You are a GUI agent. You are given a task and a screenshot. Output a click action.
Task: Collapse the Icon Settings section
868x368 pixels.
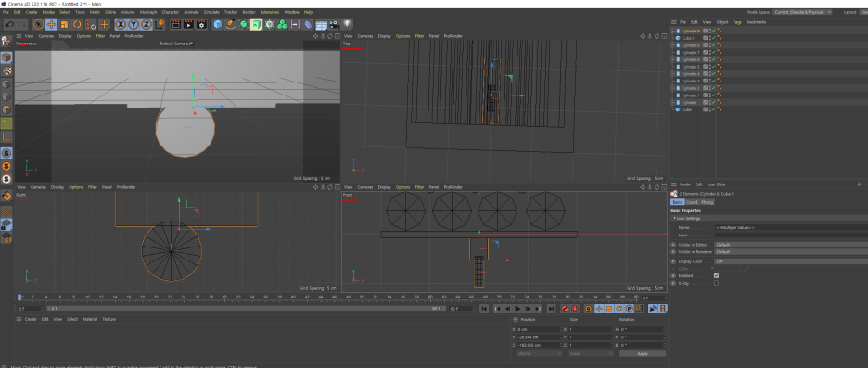pyautogui.click(x=688, y=219)
